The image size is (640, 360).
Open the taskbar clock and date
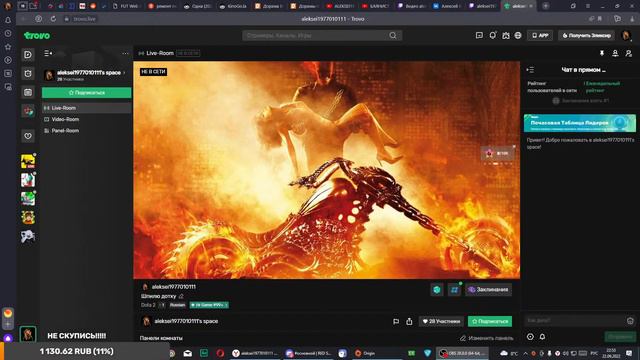pos(611,353)
